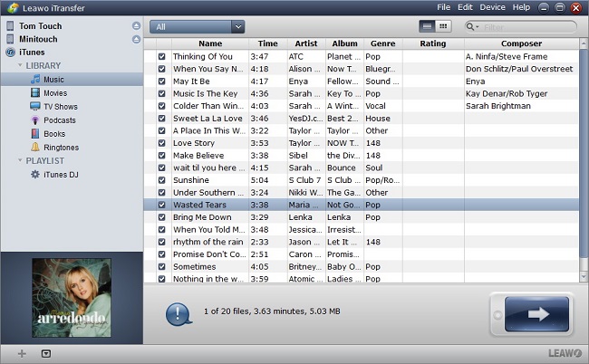Click the Arredondo album artwork
Viewport: 589px width, 364px height.
(x=72, y=298)
